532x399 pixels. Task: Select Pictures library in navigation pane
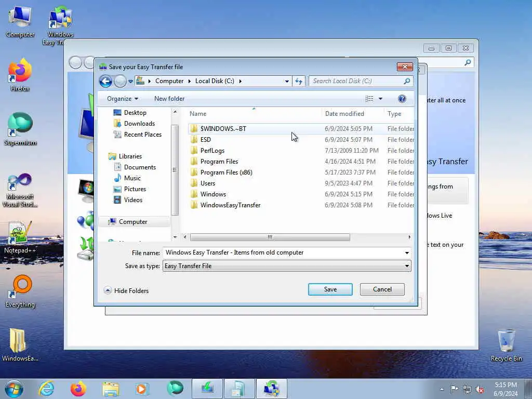coord(135,189)
